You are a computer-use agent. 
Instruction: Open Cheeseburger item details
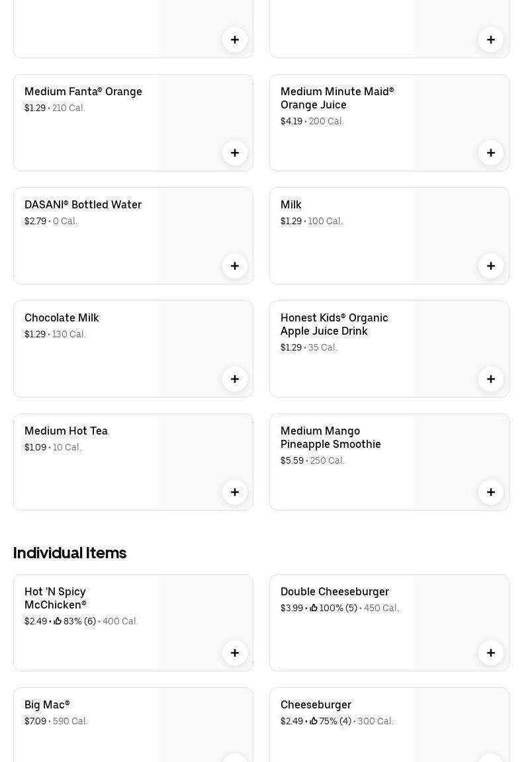point(316,705)
